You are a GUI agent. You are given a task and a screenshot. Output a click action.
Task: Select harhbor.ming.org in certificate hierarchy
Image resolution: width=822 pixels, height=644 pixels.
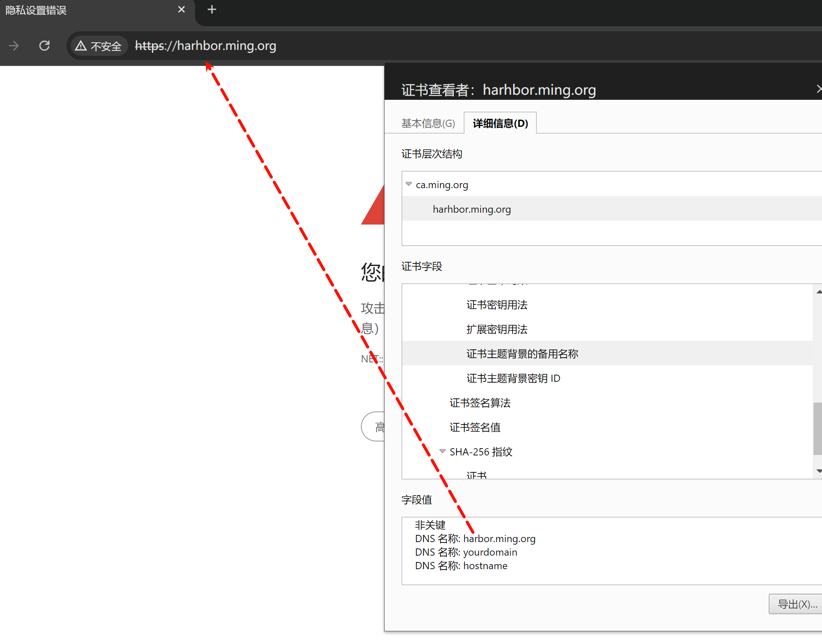472,209
